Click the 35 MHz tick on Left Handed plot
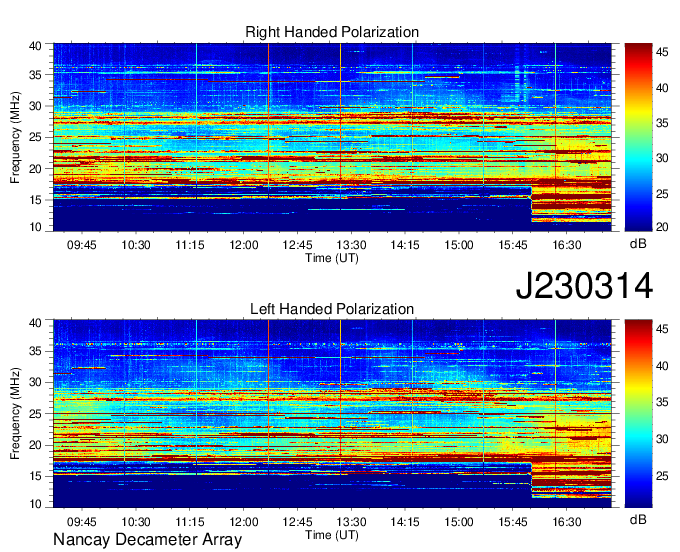The width and height of the screenshot is (680, 552). [35, 351]
